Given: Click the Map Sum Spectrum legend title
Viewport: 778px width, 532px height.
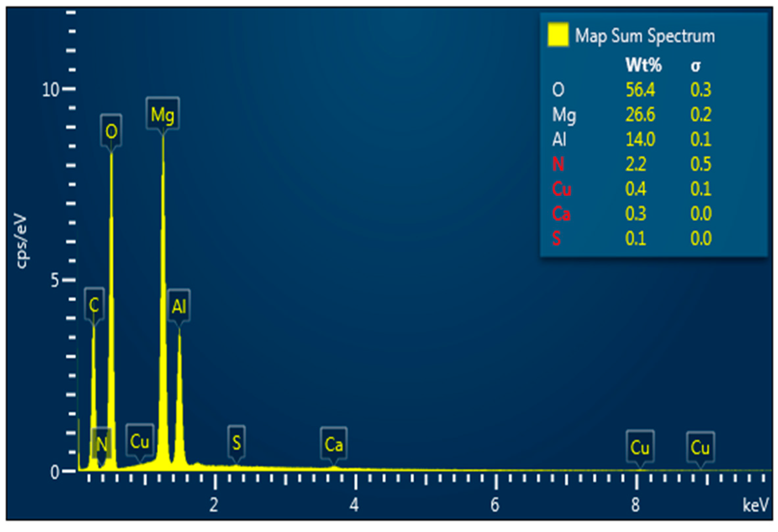Looking at the screenshot, I should (x=644, y=36).
